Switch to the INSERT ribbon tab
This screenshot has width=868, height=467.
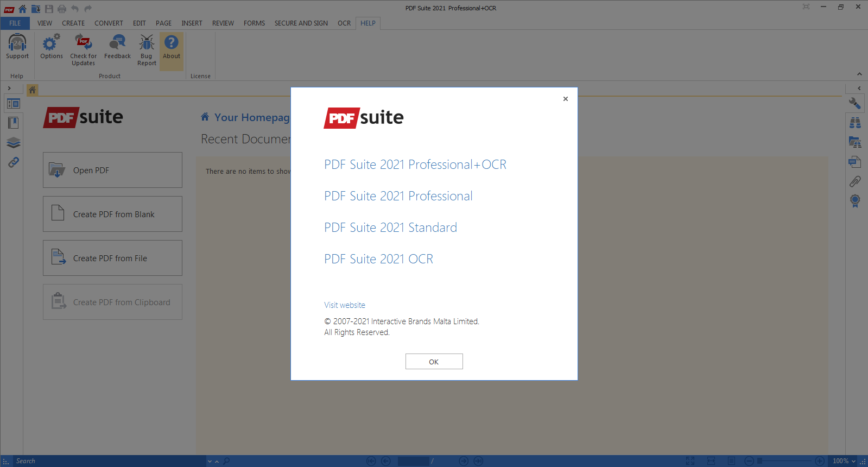[x=192, y=23]
